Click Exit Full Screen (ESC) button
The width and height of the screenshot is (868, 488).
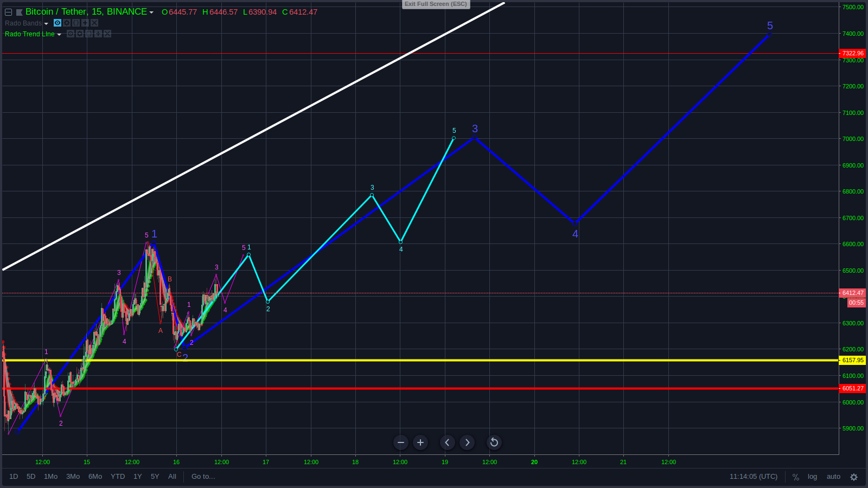coord(436,4)
